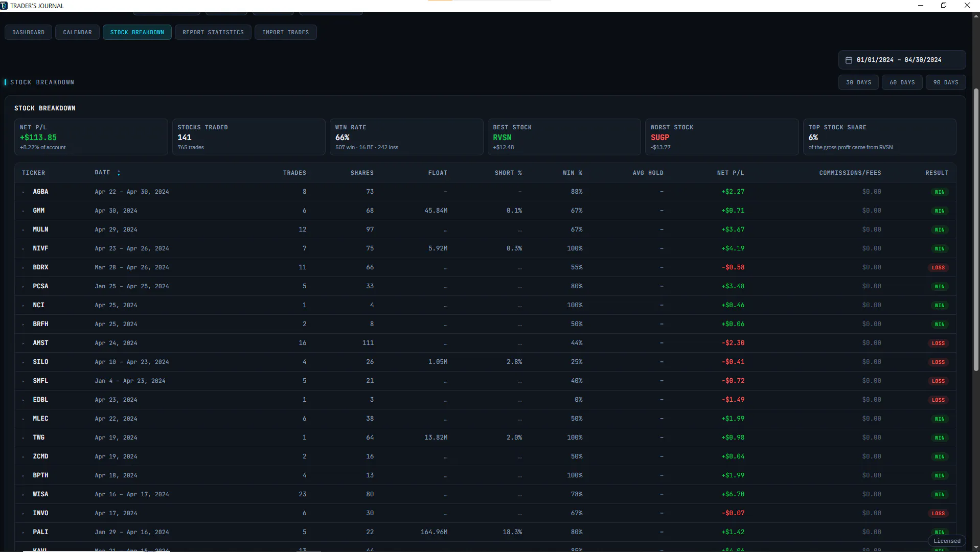The height and width of the screenshot is (552, 980).
Task: Go to Report Statistics tab
Action: click(213, 32)
